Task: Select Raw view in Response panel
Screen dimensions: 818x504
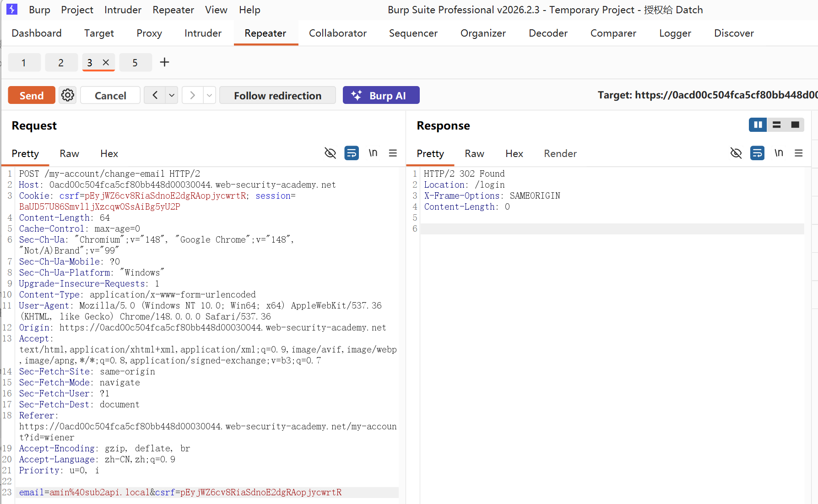Action: click(x=475, y=153)
